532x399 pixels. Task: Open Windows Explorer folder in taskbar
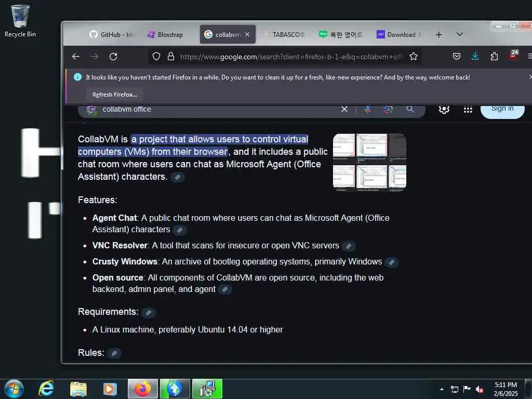78,389
